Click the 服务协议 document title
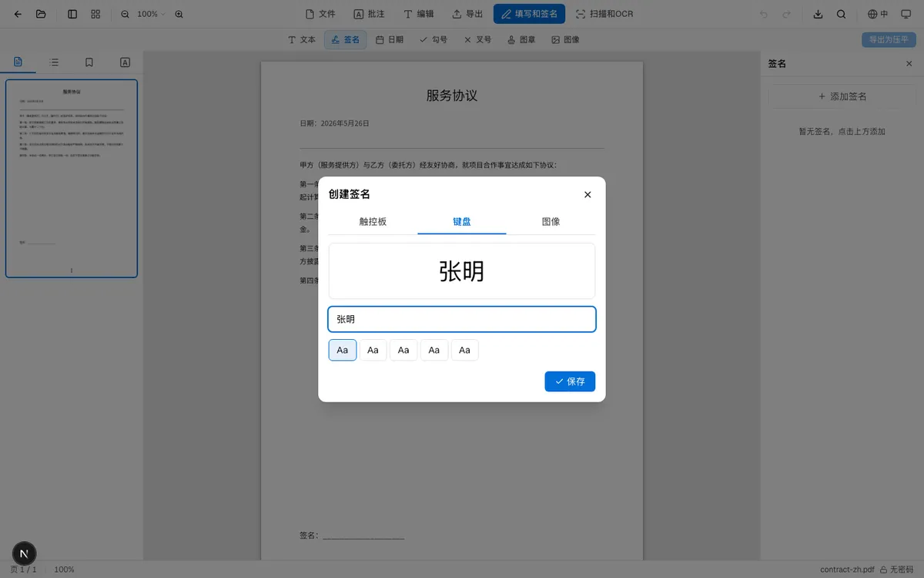The width and height of the screenshot is (924, 578). (452, 96)
